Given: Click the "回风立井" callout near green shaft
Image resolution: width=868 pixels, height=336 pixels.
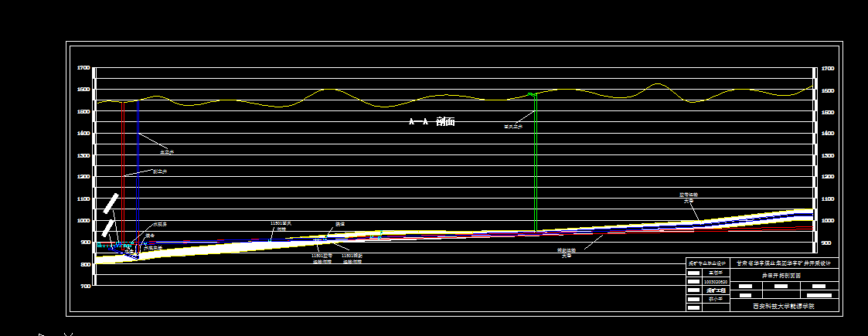Looking at the screenshot, I should click(x=513, y=127).
